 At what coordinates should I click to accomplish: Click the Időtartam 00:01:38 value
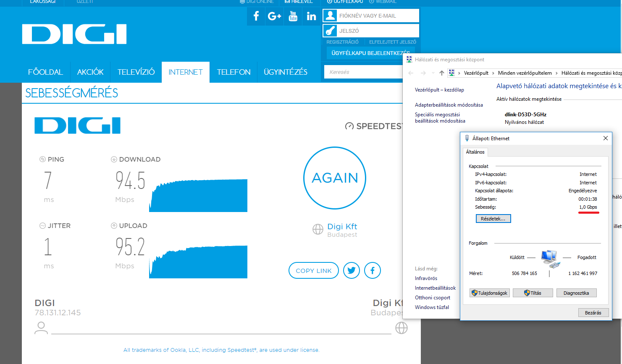click(588, 199)
